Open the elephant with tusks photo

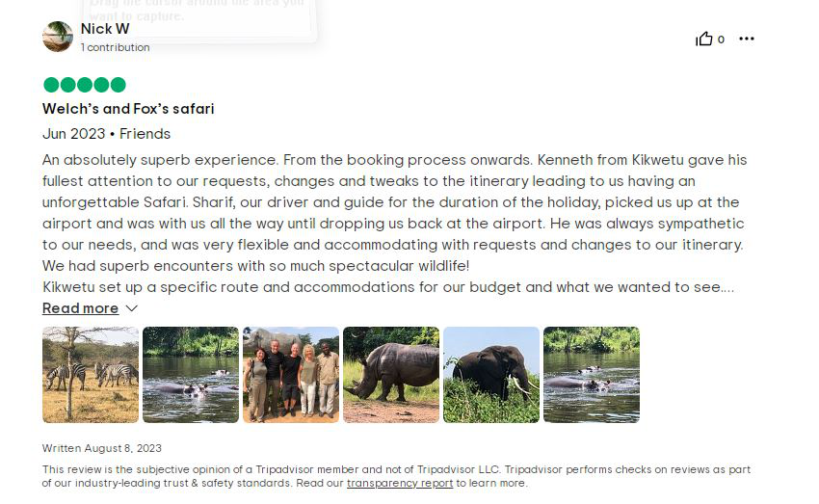(491, 375)
